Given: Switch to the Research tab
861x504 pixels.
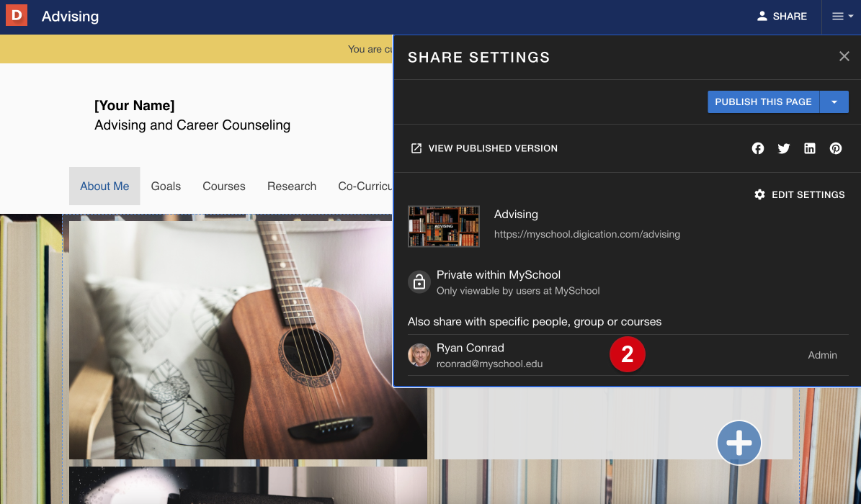Looking at the screenshot, I should tap(292, 186).
